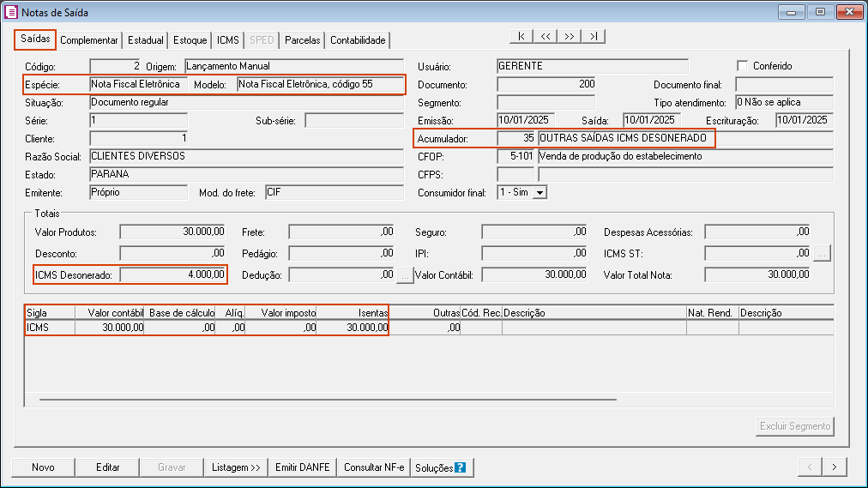Open the ICMS ST ellipsis button

[822, 253]
